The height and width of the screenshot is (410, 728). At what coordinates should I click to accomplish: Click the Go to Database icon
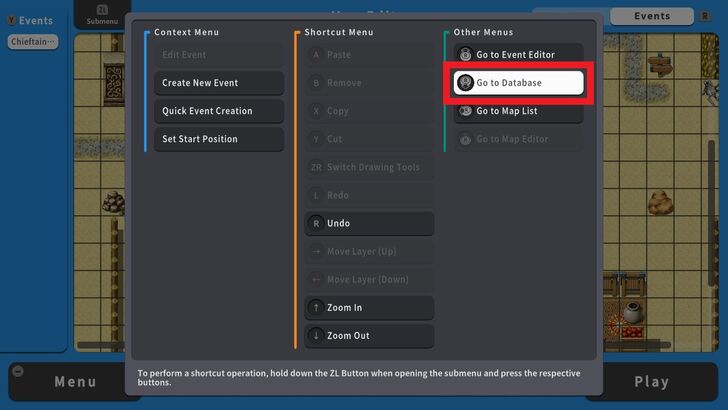pos(466,83)
